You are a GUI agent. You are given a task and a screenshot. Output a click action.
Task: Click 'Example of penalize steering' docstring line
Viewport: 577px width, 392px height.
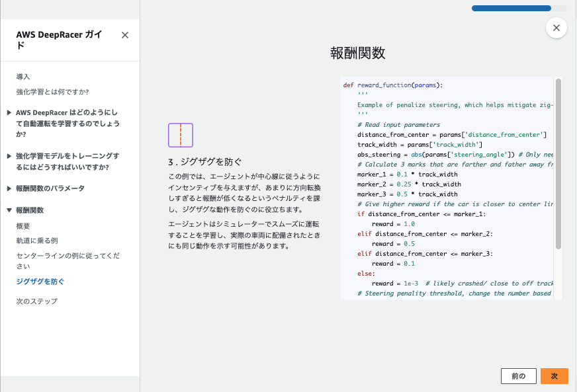click(455, 105)
